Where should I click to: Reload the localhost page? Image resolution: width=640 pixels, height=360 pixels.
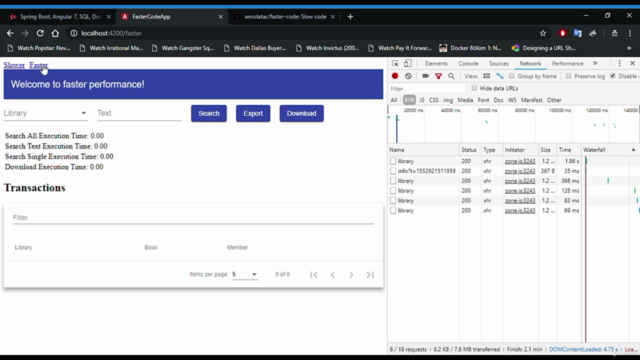40,33
